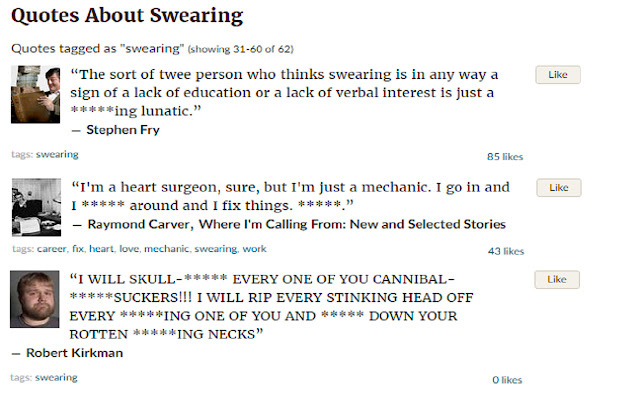Select the mechanic tag

coord(167,249)
